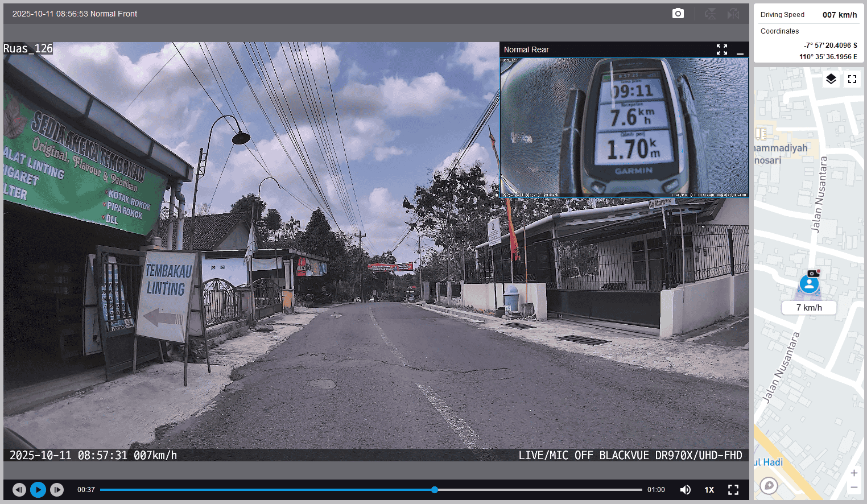Play the dashcam video
Screen dimensions: 867x504
pos(38,490)
